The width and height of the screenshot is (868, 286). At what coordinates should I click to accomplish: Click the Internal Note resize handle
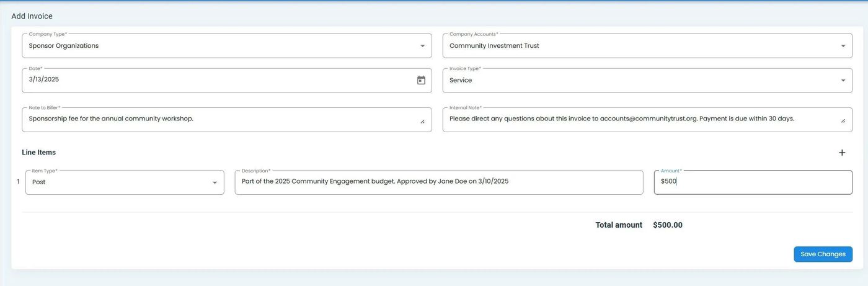[843, 122]
